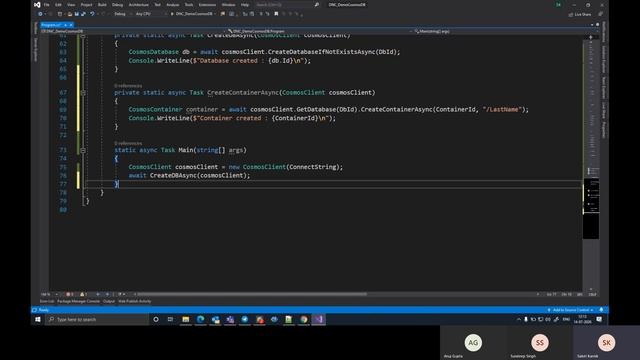Screen dimensions: 640x360
Task: Click the Windows Start button
Action: coord(38,320)
